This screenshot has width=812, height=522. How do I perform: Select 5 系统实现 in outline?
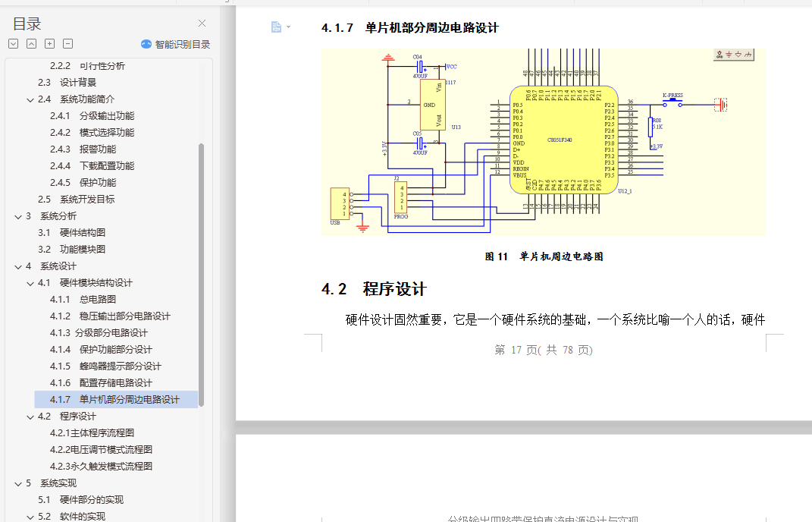pos(51,483)
